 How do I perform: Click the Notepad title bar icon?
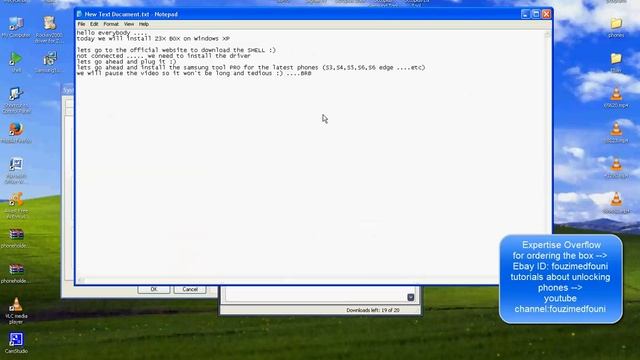tap(80, 14)
